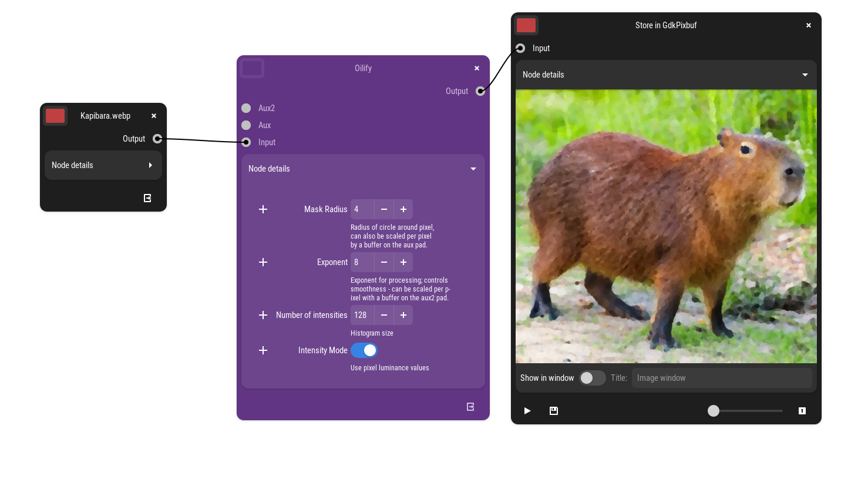Click the plus icon beside Number of intensities

[x=263, y=315]
